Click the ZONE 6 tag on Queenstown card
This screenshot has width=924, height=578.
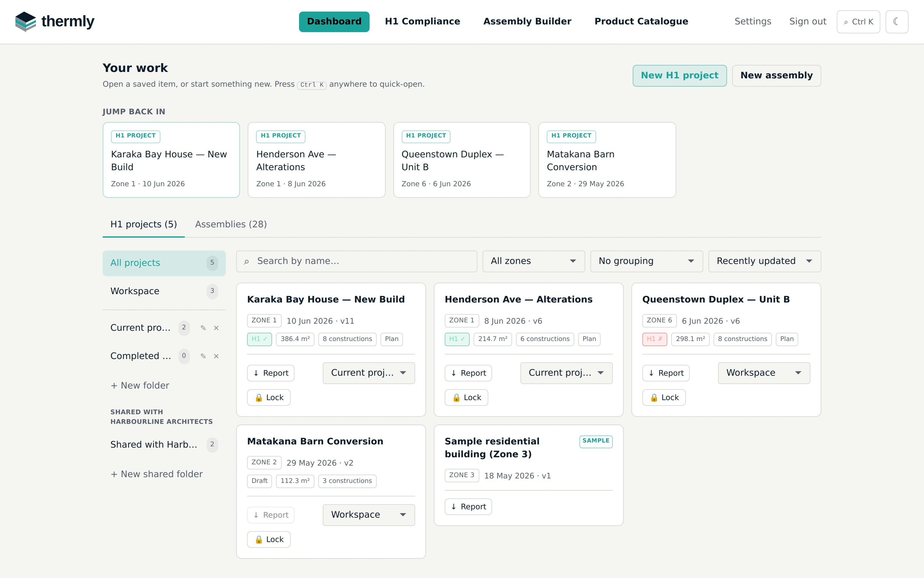pyautogui.click(x=659, y=320)
